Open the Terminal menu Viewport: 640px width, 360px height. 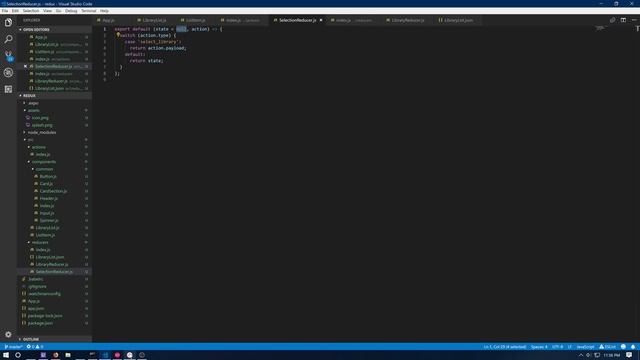[x=89, y=11]
